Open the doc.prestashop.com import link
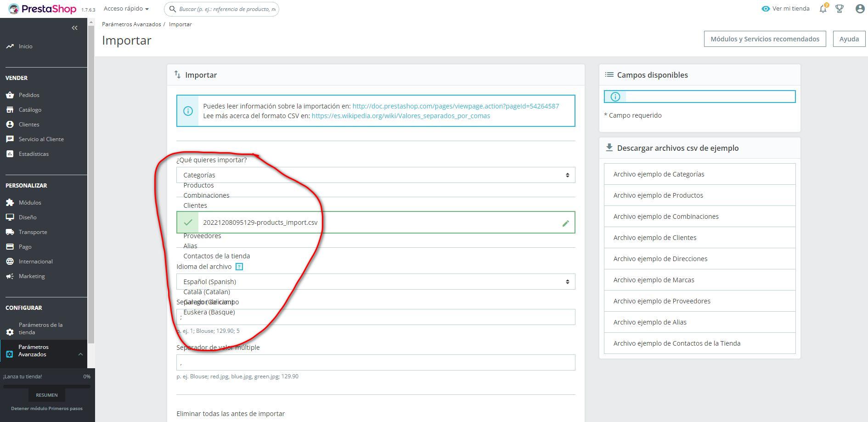Viewport: 868px width, 422px height. click(x=456, y=106)
